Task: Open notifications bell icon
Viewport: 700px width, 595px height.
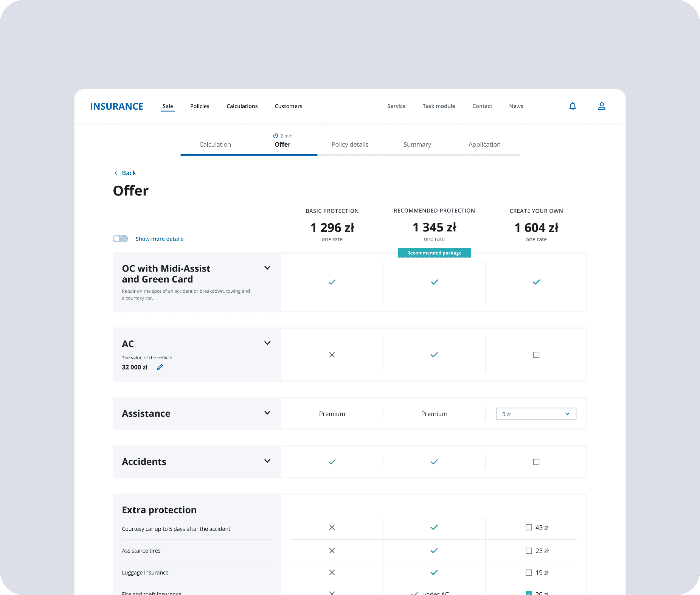Action: (572, 106)
